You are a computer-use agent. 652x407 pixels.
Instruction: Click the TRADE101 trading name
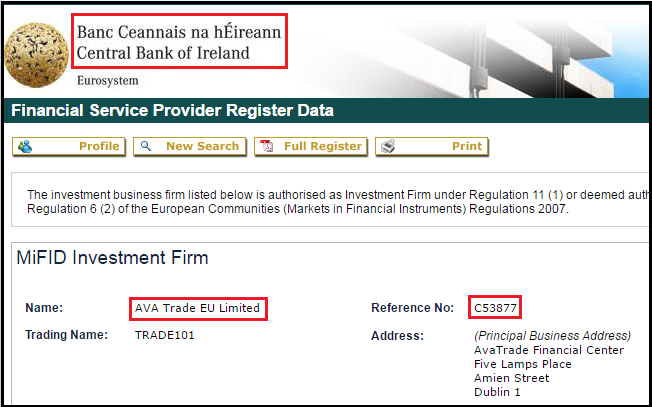[x=165, y=335]
